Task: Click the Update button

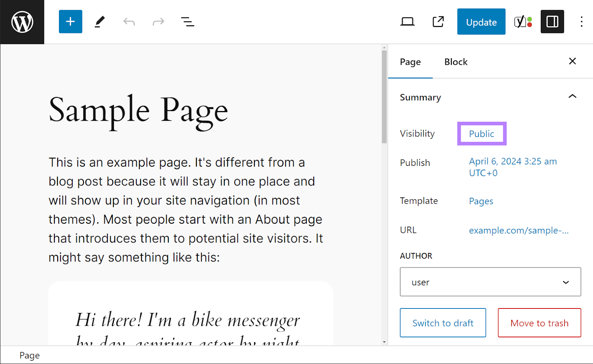Action: click(481, 21)
